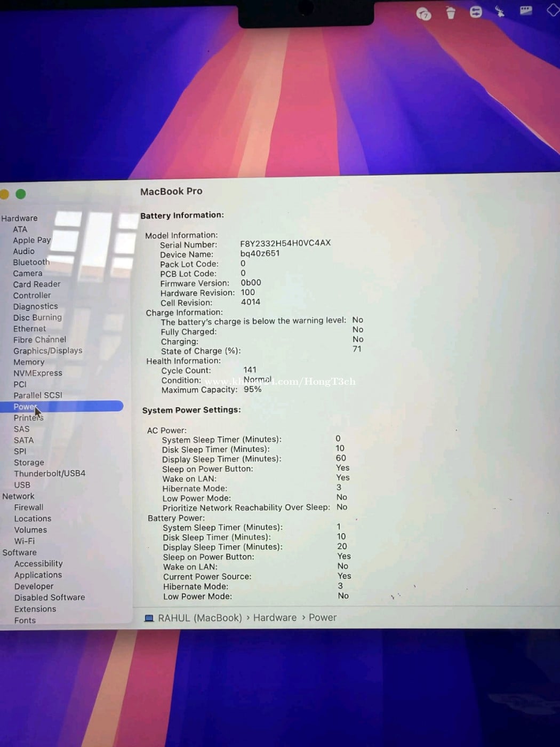Collapse the Network section in the sidebar

click(18, 496)
